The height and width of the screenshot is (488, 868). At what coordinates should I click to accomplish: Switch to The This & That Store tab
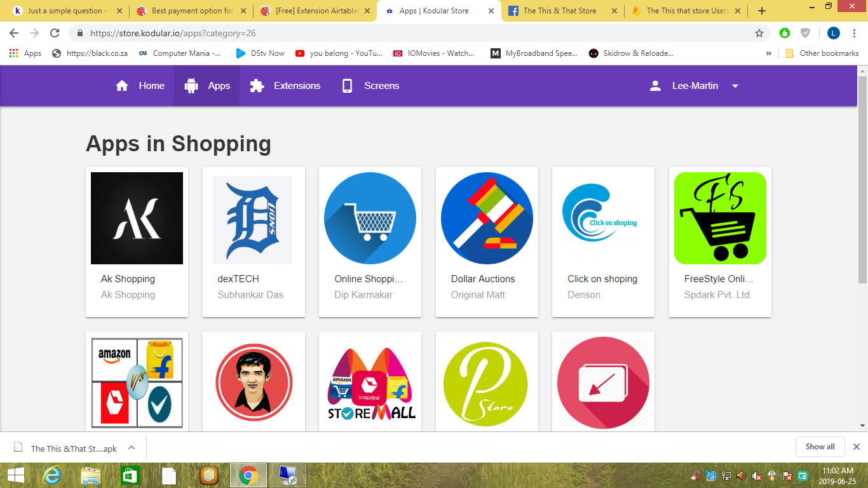point(559,11)
